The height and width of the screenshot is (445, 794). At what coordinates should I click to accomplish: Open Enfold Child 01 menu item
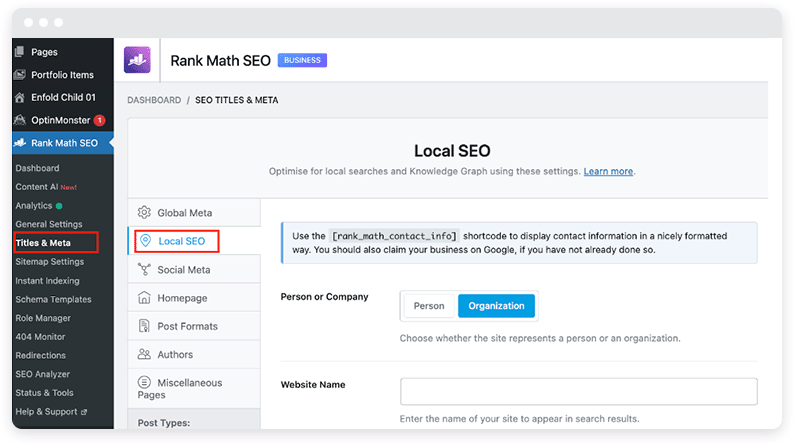click(63, 97)
